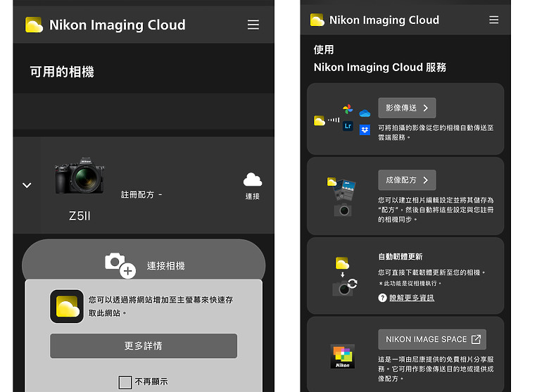Image resolution: width=549 pixels, height=392 pixels.
Task: Open 成像配方 imaging recipe button
Action: click(x=407, y=180)
